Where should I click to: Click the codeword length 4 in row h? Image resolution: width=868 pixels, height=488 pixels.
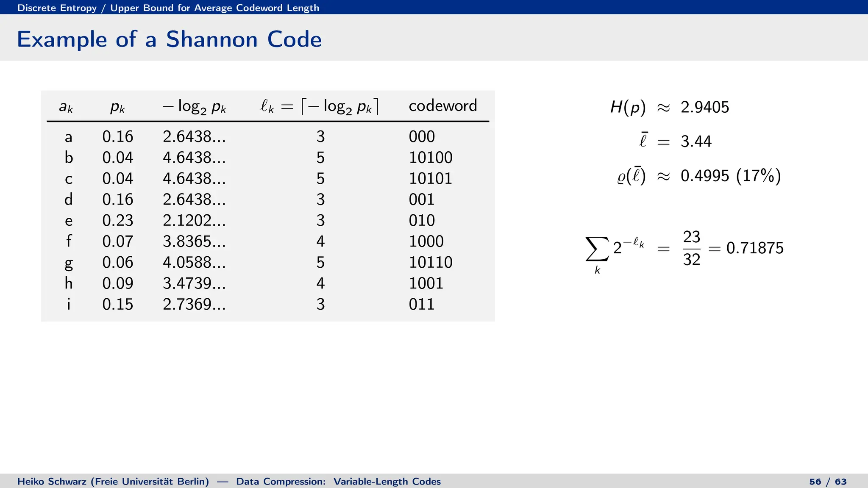(320, 283)
